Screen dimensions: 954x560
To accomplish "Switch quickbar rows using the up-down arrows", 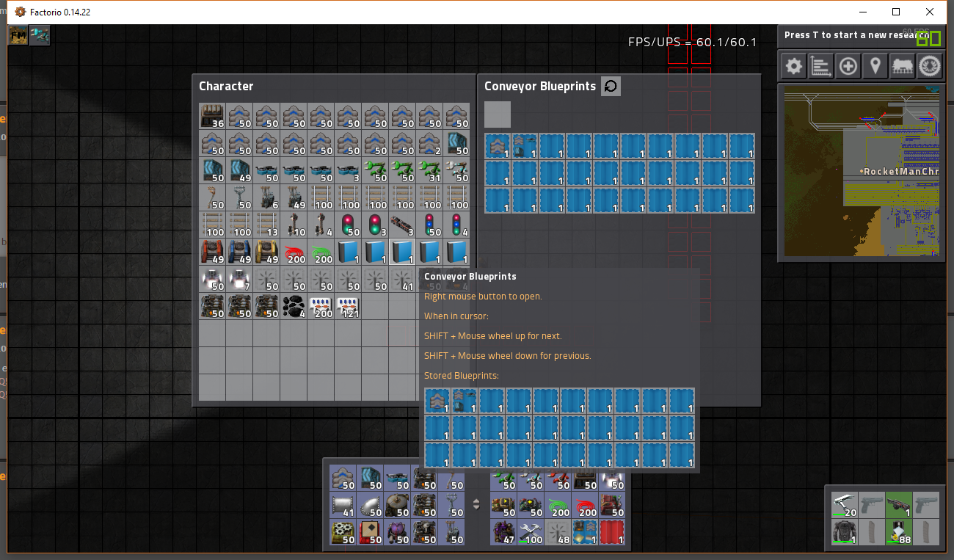I will [x=476, y=504].
